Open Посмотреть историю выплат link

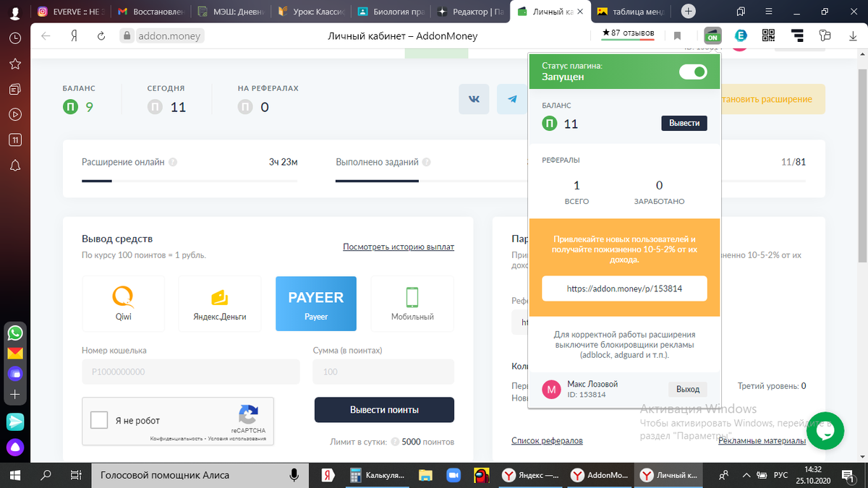coord(399,247)
